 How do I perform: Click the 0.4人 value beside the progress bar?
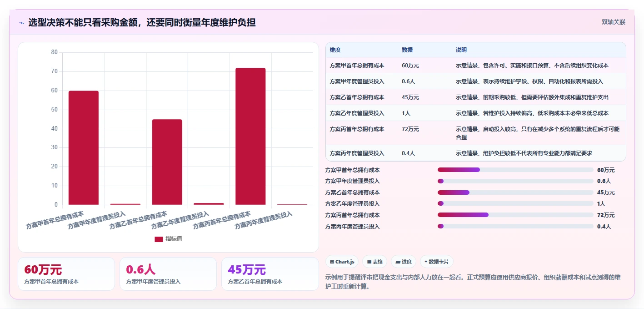pos(604,227)
